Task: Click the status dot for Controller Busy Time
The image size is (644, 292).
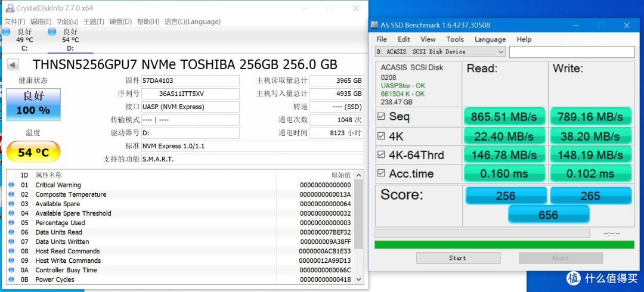Action: point(11,270)
